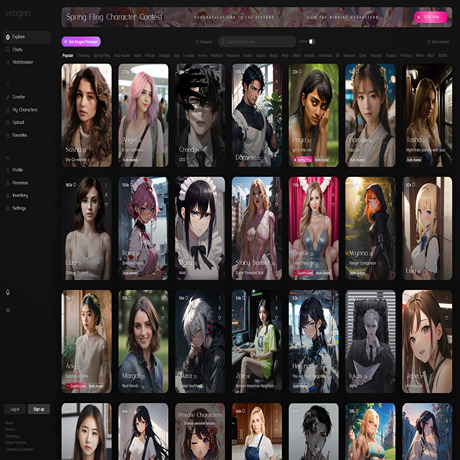Open My Characters in the sidebar
Screen dimensions: 460x460
pyautogui.click(x=24, y=110)
